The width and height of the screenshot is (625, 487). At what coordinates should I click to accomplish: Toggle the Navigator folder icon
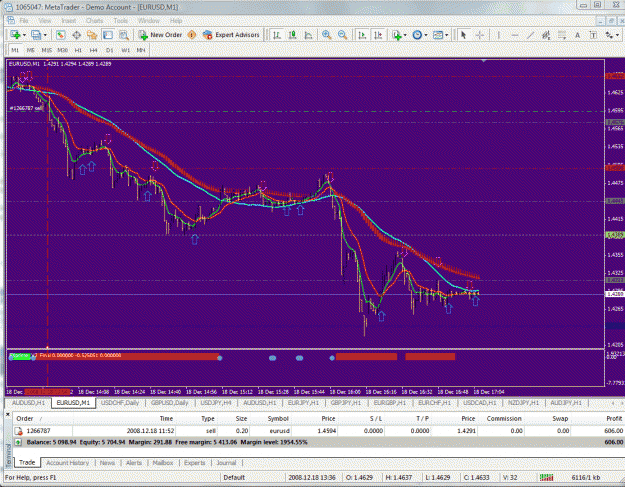tap(92, 35)
